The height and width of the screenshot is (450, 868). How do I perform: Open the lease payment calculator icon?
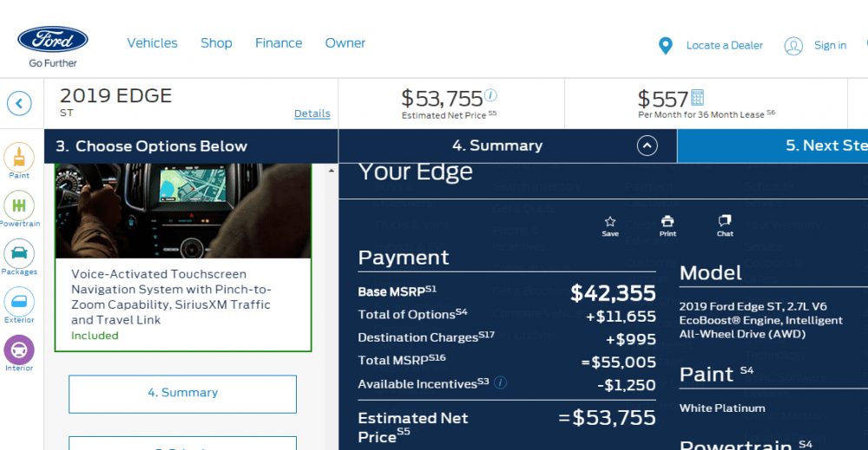pyautogui.click(x=697, y=97)
